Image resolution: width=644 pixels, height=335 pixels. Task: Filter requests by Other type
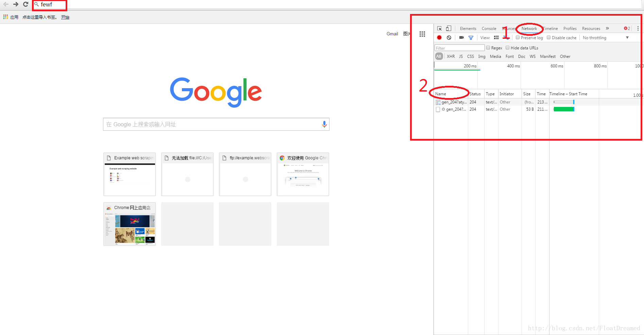pyautogui.click(x=565, y=57)
